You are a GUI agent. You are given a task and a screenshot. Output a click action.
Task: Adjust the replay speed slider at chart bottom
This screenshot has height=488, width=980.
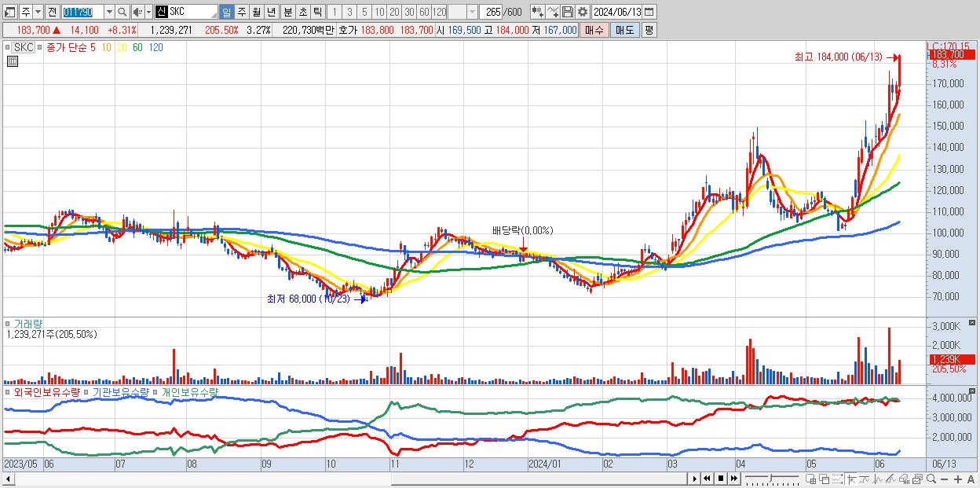point(772,479)
